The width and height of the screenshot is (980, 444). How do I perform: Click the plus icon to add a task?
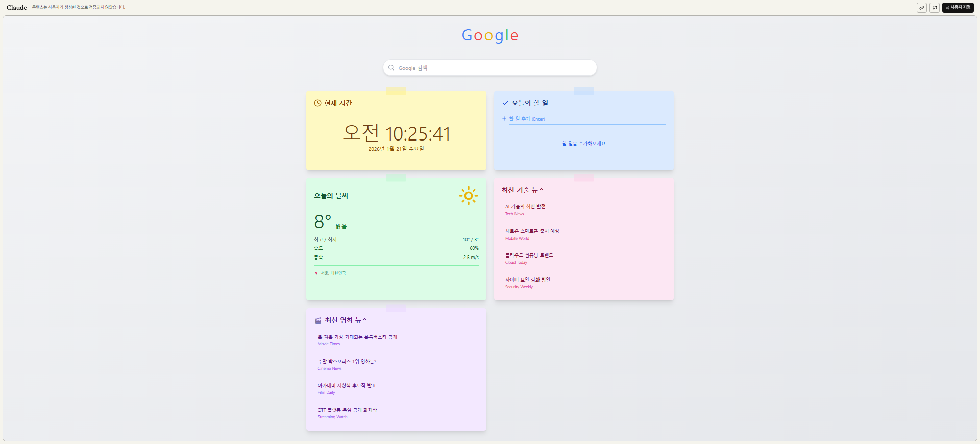point(504,119)
